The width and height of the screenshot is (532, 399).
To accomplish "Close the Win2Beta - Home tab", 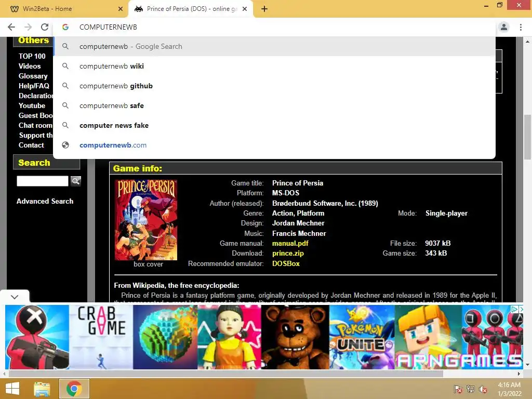I will point(121,9).
